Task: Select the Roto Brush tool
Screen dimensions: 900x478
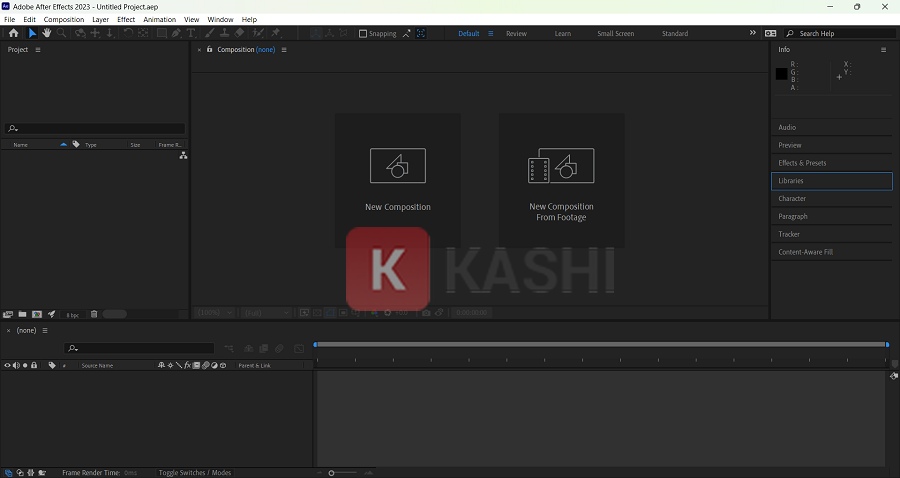Action: [x=258, y=33]
